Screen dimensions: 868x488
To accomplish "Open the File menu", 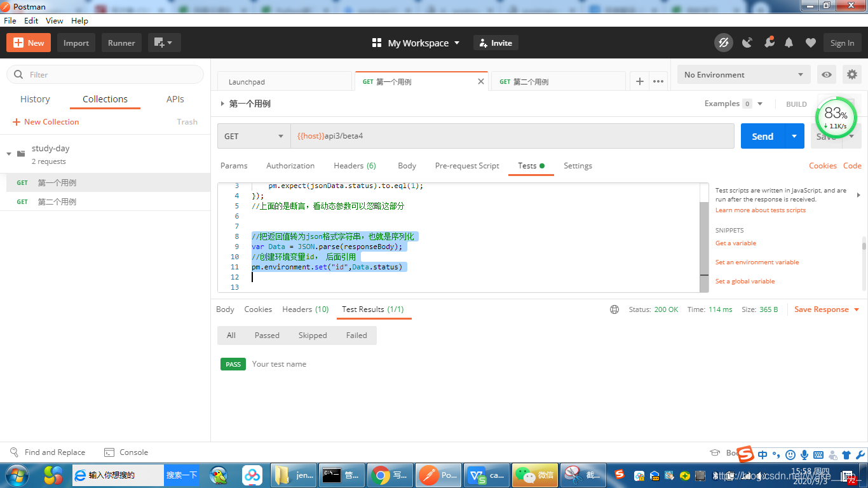I will 10,20.
